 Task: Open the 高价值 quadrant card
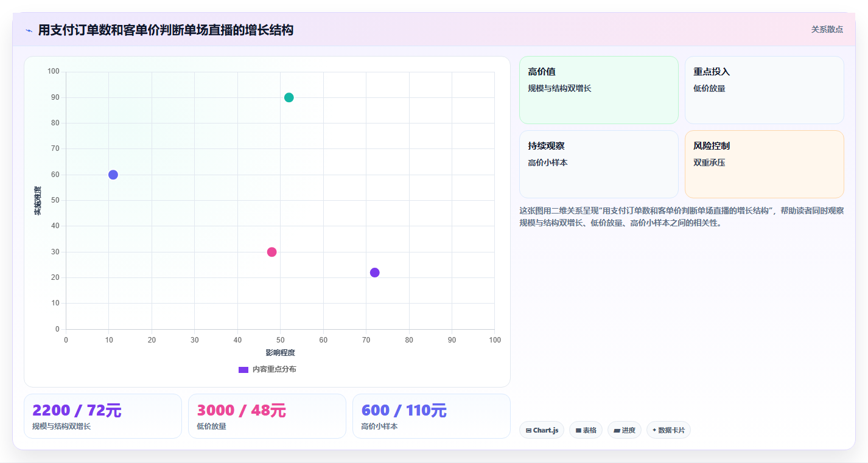tap(599, 90)
